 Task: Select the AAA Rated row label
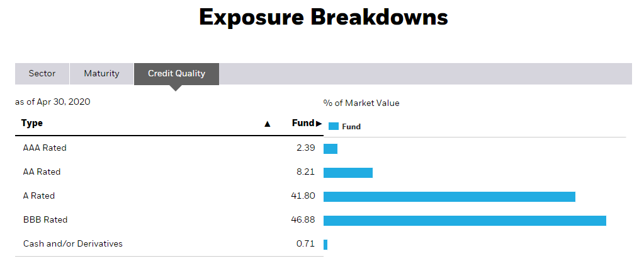point(45,148)
